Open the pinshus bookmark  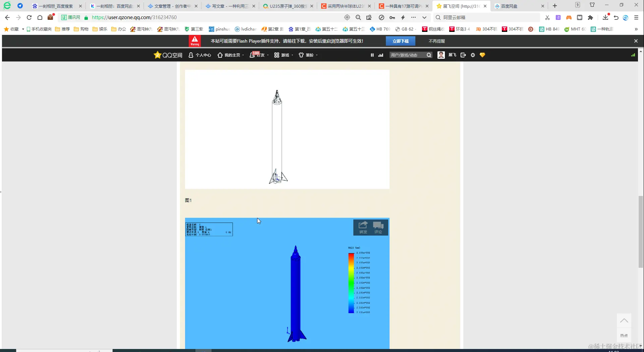219,29
